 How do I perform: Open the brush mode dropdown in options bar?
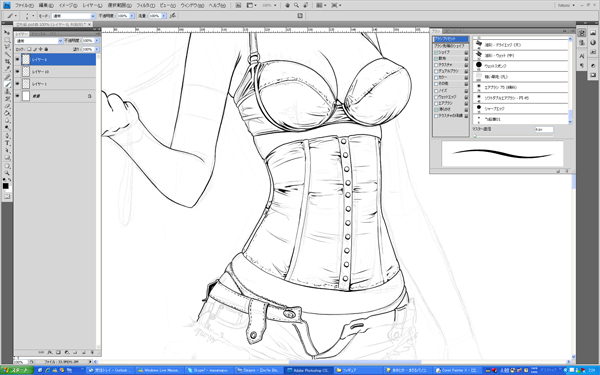(73, 16)
